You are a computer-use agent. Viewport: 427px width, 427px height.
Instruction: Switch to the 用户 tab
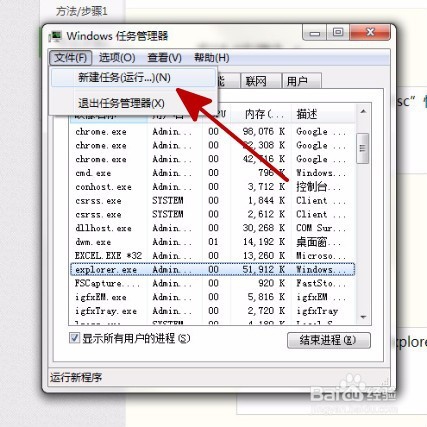[x=301, y=81]
